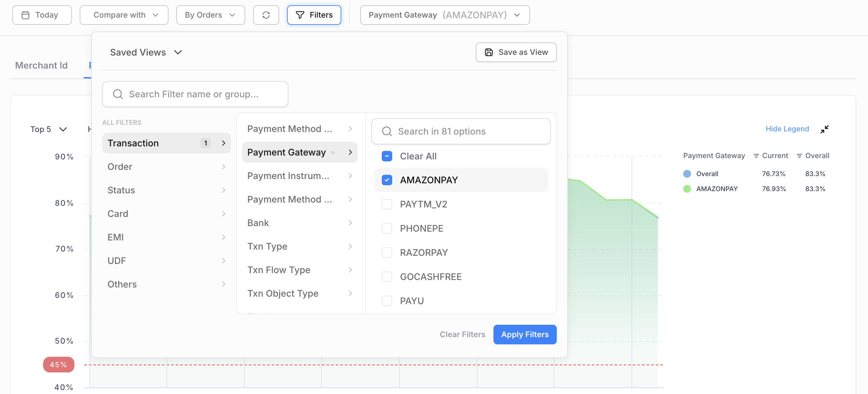This screenshot has height=394, width=868.
Task: Click the Save as View disk icon
Action: point(489,52)
